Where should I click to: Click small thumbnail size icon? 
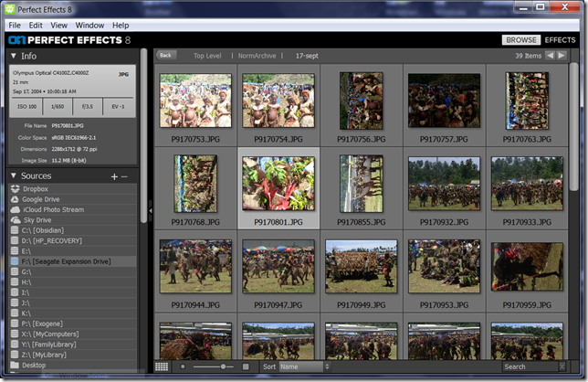click(183, 366)
